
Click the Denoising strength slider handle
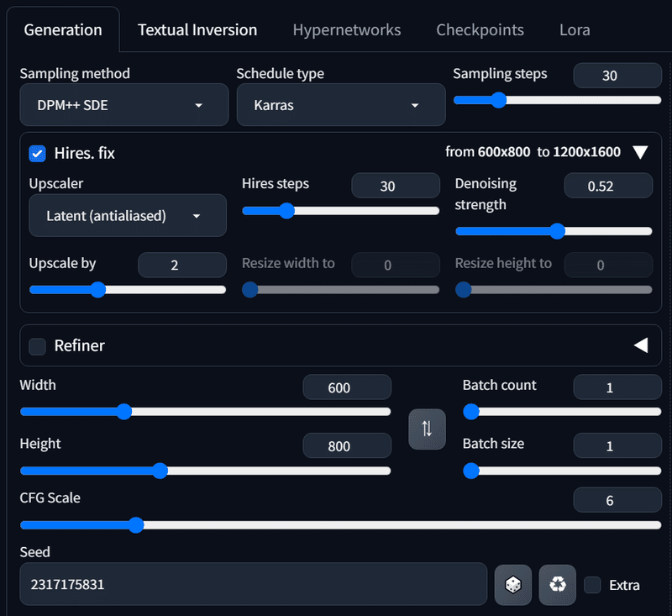(557, 230)
